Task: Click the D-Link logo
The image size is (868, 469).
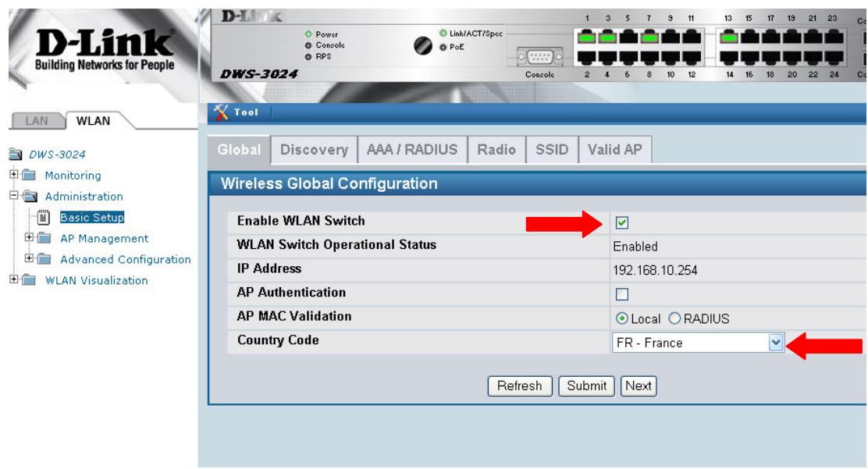Action: 105,50
